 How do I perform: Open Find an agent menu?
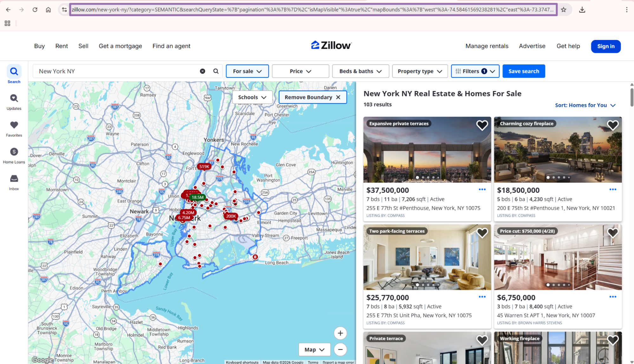click(x=171, y=46)
